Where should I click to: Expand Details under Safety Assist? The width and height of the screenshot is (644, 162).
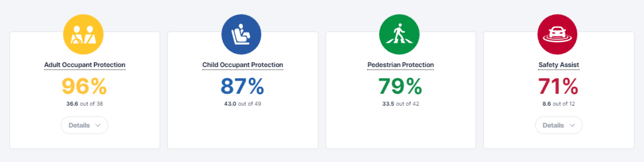pyautogui.click(x=559, y=125)
